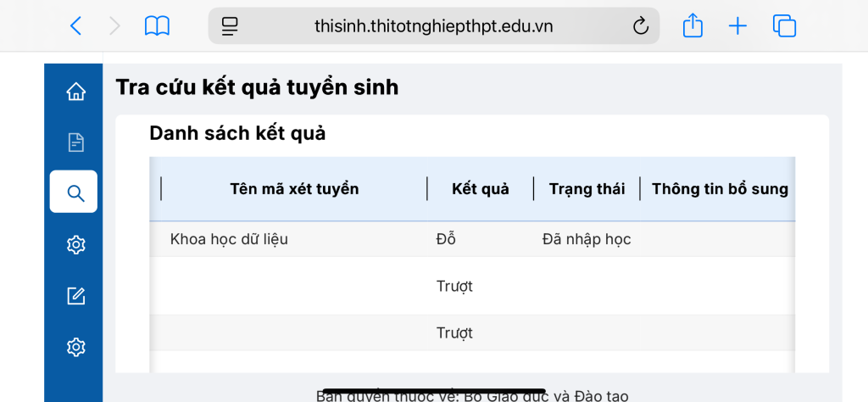The height and width of the screenshot is (402, 868).
Task: Click the lower gear icon in sidebar
Action: (75, 347)
